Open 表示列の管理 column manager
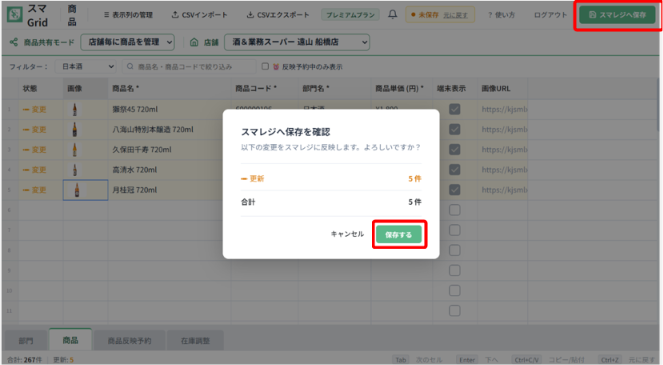 (128, 15)
